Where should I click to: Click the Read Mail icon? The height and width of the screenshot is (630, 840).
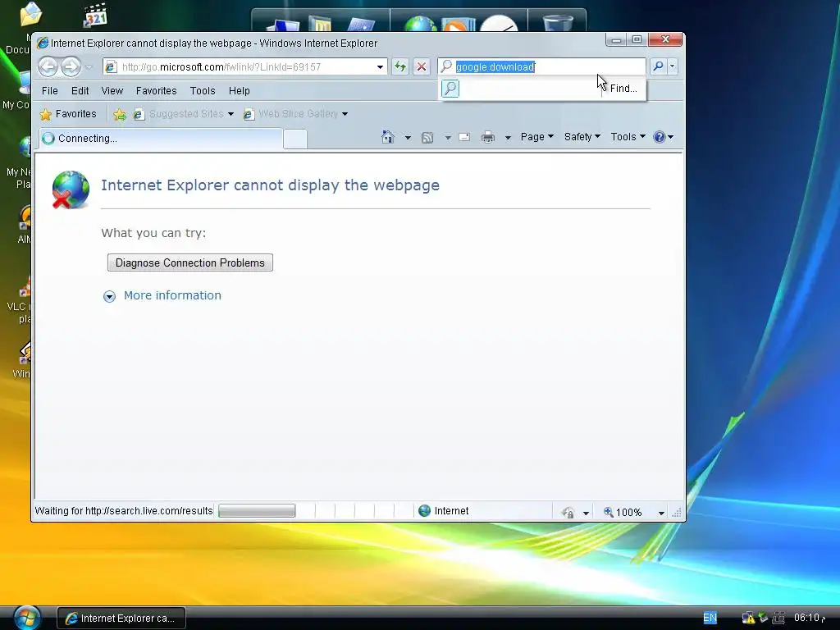pos(464,137)
